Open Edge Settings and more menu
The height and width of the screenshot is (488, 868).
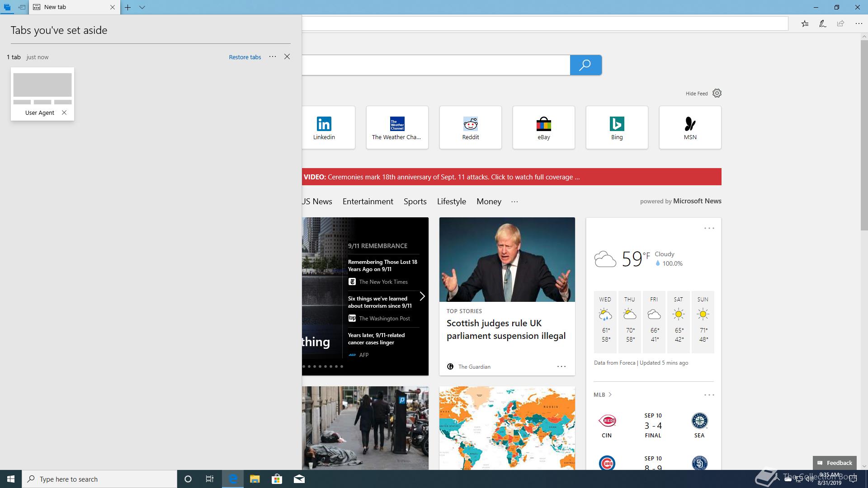click(x=859, y=23)
